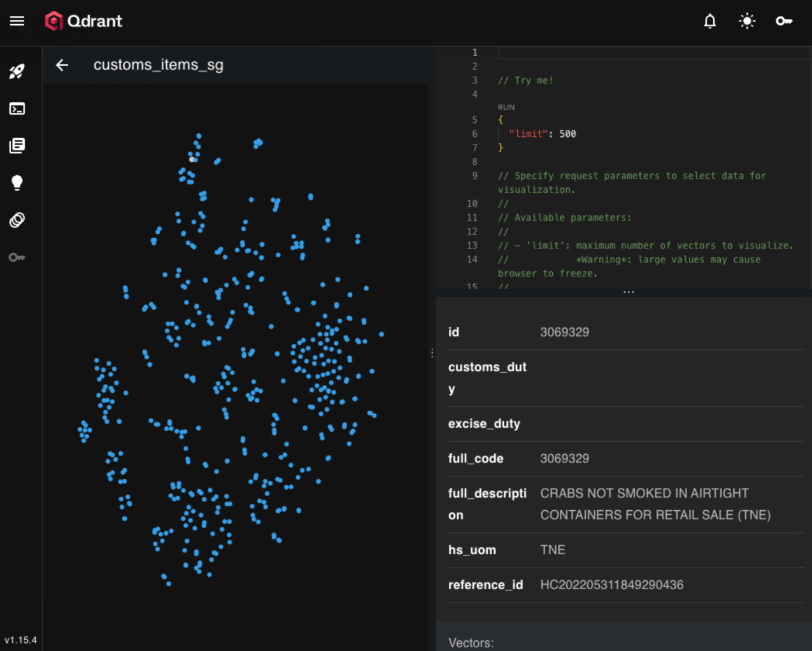Click the reference_id value HC202205311849290436
This screenshot has width=812, height=651.
click(x=611, y=585)
